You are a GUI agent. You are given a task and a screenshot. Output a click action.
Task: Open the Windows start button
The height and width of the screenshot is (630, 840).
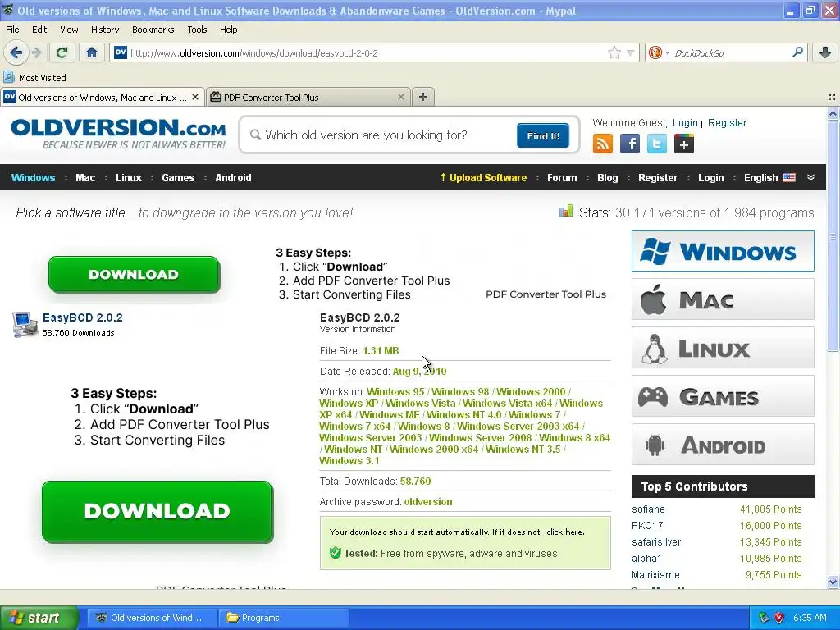tap(39, 618)
